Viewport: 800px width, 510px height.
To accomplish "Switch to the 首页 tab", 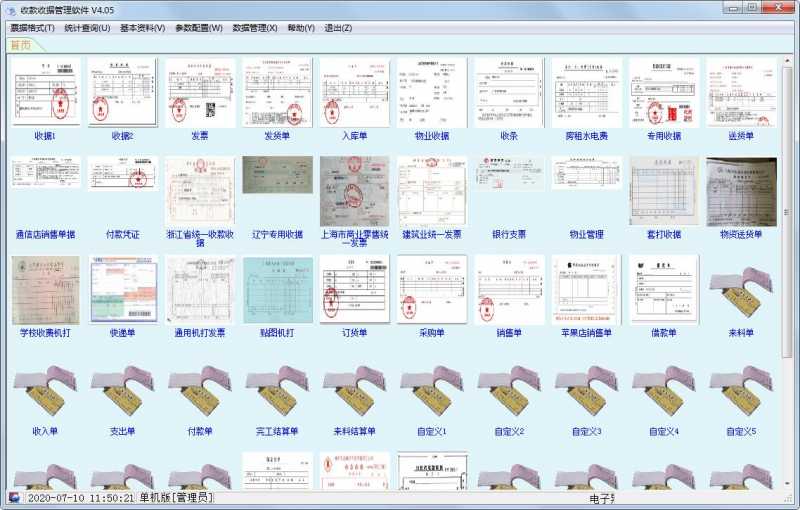I will pyautogui.click(x=21, y=45).
